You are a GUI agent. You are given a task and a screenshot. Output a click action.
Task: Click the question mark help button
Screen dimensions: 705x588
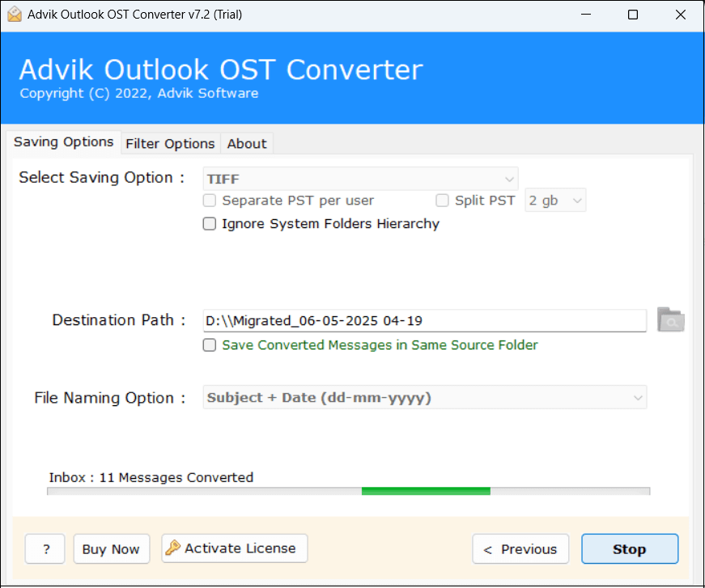pos(45,548)
